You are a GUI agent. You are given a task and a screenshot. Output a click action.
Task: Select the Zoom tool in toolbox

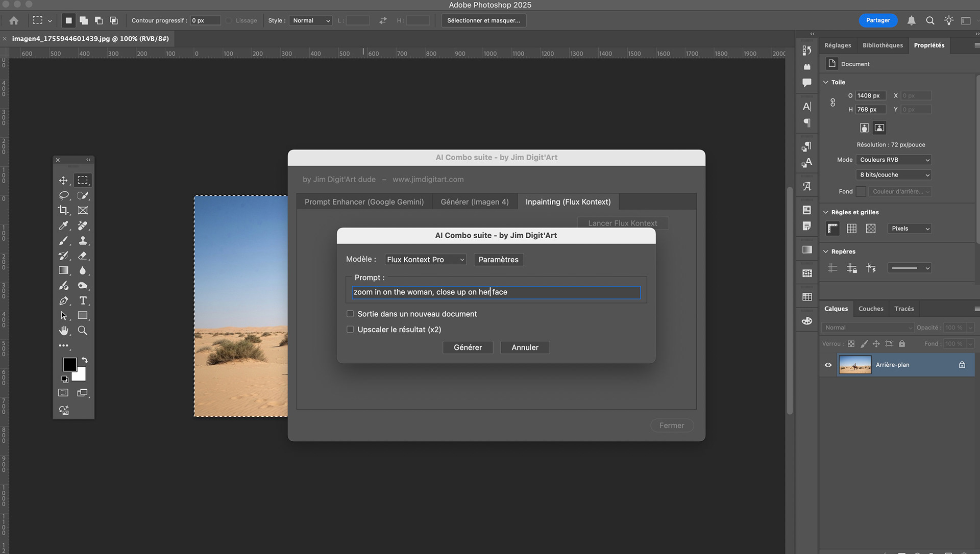[x=83, y=331]
